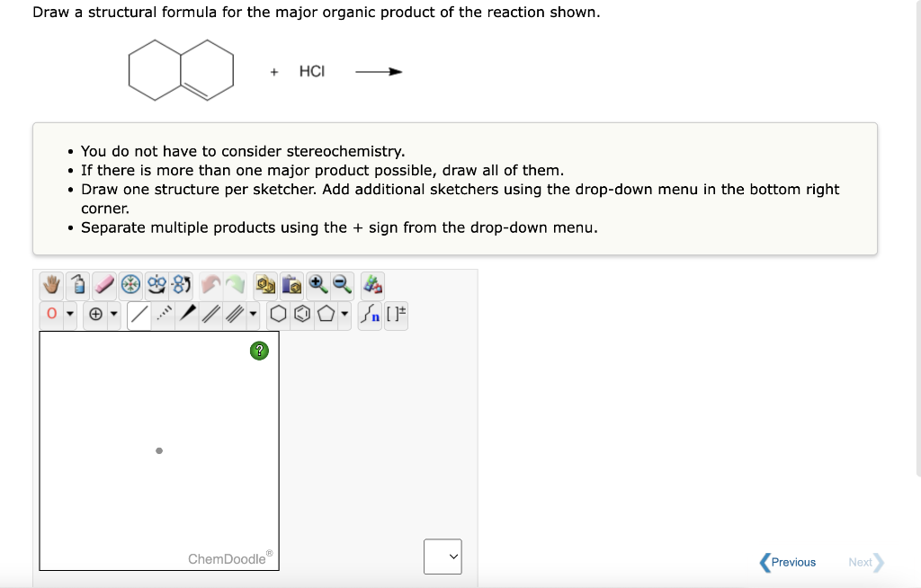Click the center structure icon
Screen dimensions: 921x588
pyautogui.click(x=130, y=285)
